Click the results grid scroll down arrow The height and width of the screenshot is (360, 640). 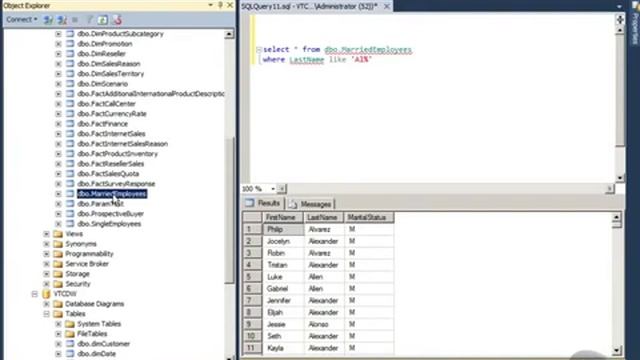coord(616,350)
